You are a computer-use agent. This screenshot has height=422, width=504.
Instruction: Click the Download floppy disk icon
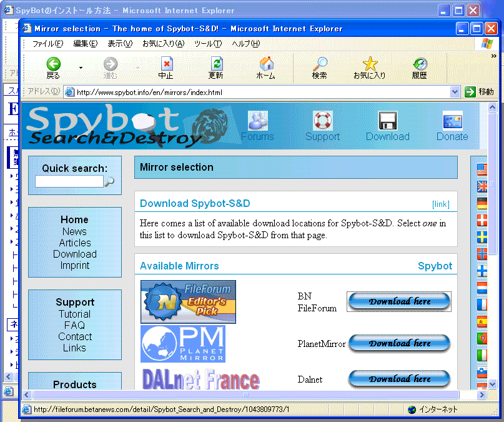(x=388, y=121)
